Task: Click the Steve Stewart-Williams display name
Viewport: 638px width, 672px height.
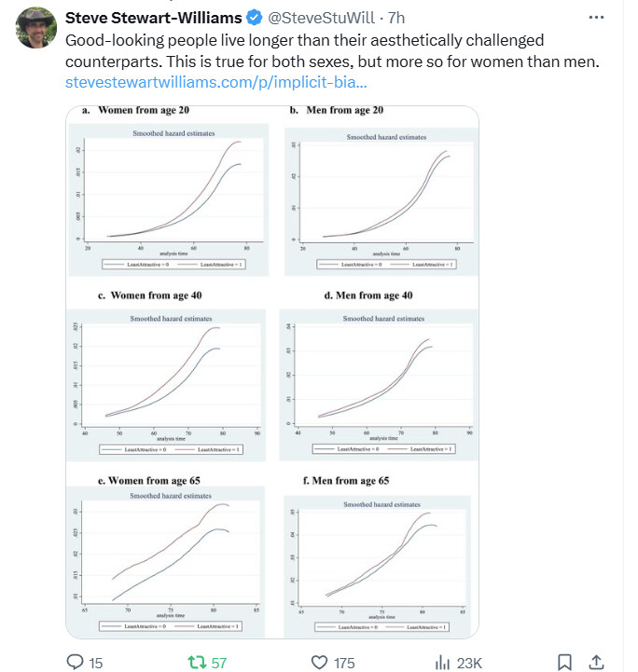Action: (x=154, y=18)
